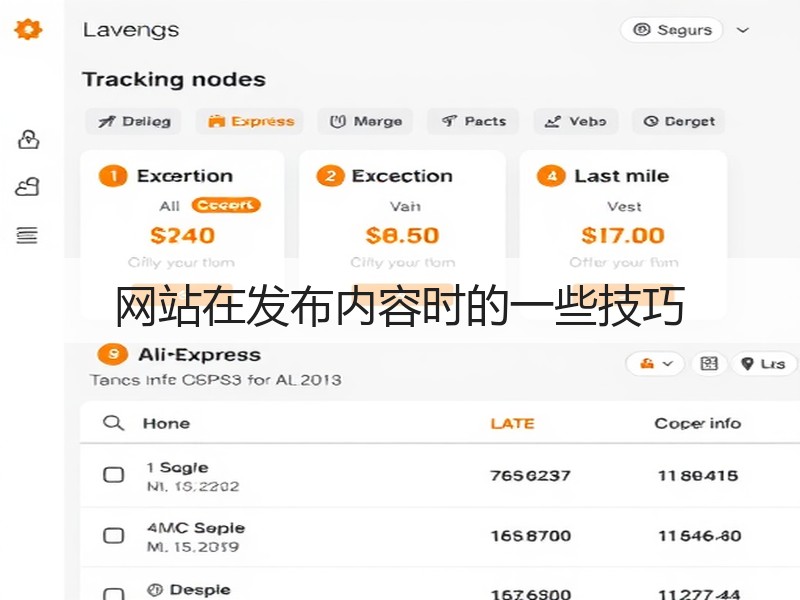Click the Last mile card title

(621, 176)
